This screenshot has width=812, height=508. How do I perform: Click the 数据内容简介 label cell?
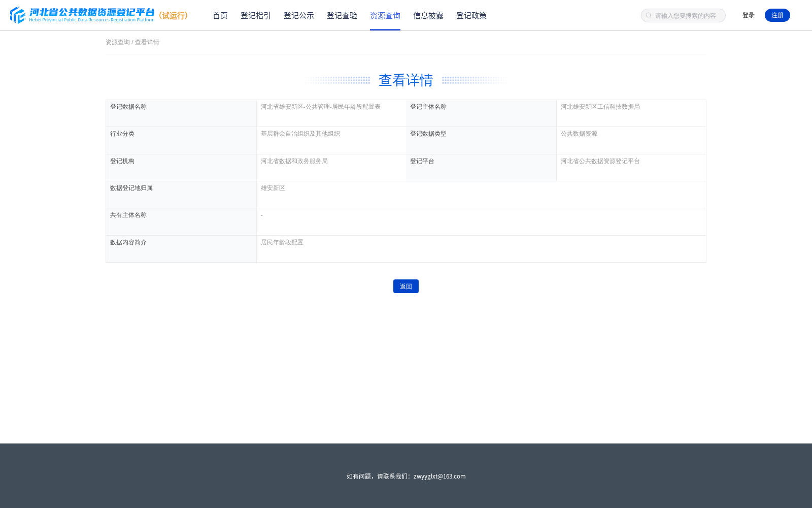tap(181, 249)
